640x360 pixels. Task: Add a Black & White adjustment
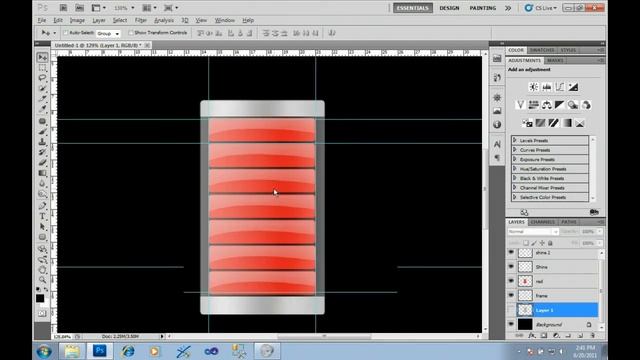[560, 105]
